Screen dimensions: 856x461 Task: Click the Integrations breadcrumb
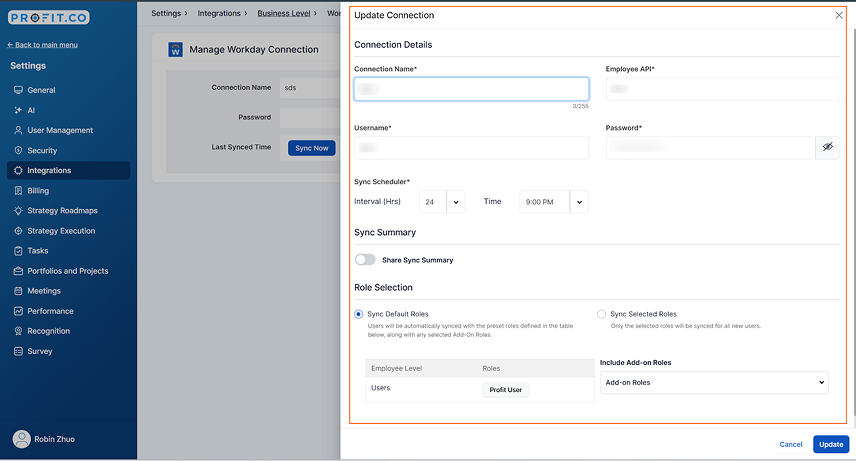coord(219,13)
